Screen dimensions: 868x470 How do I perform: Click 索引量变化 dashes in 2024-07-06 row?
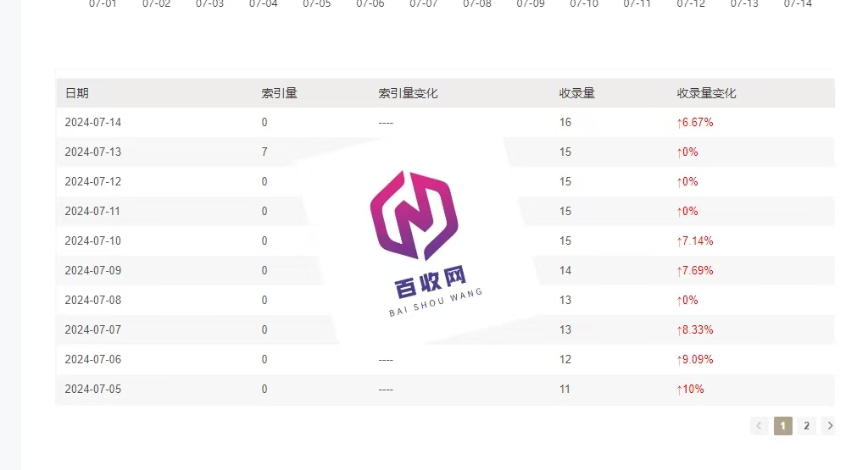pos(386,360)
